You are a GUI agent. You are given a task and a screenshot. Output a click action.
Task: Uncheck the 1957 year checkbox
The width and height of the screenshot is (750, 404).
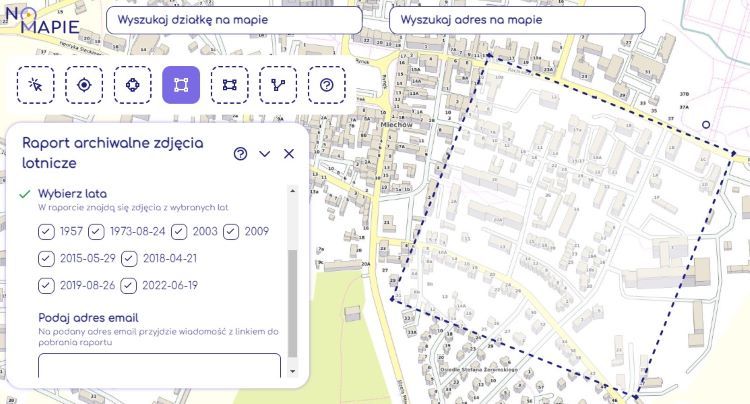coord(46,232)
